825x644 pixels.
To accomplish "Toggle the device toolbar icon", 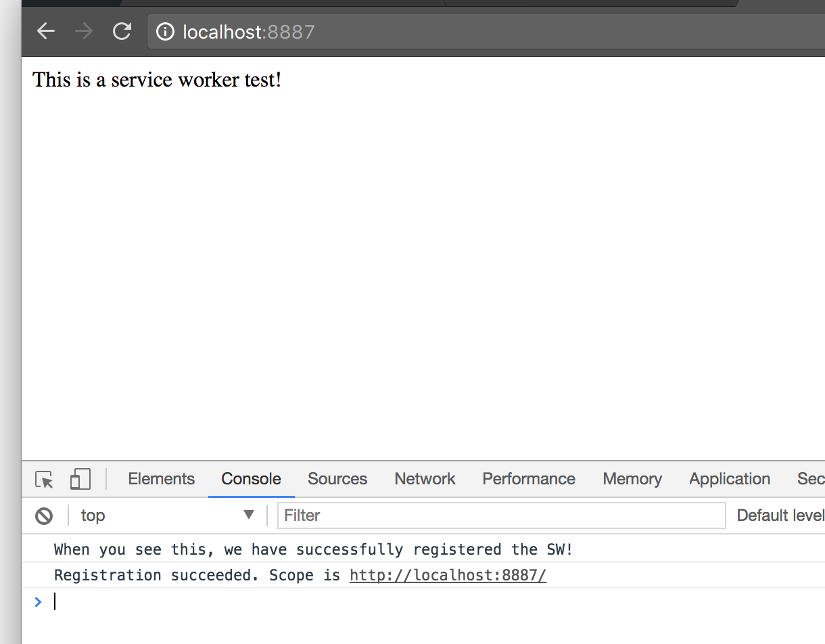I will click(80, 480).
